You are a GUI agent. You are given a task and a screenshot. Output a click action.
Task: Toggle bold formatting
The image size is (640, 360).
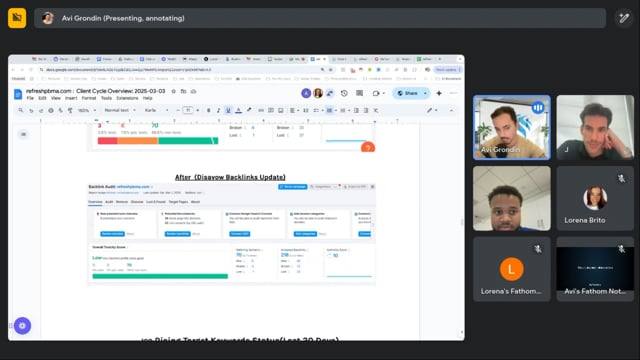tap(209, 110)
